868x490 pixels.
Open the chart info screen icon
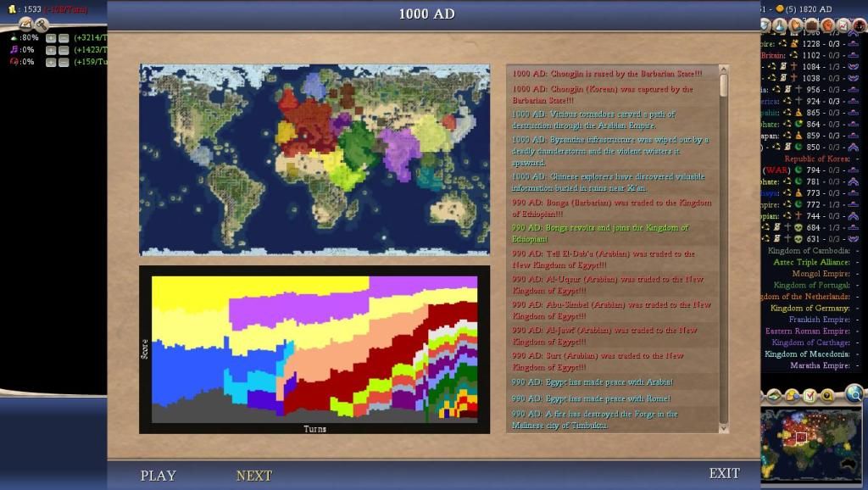(x=843, y=25)
